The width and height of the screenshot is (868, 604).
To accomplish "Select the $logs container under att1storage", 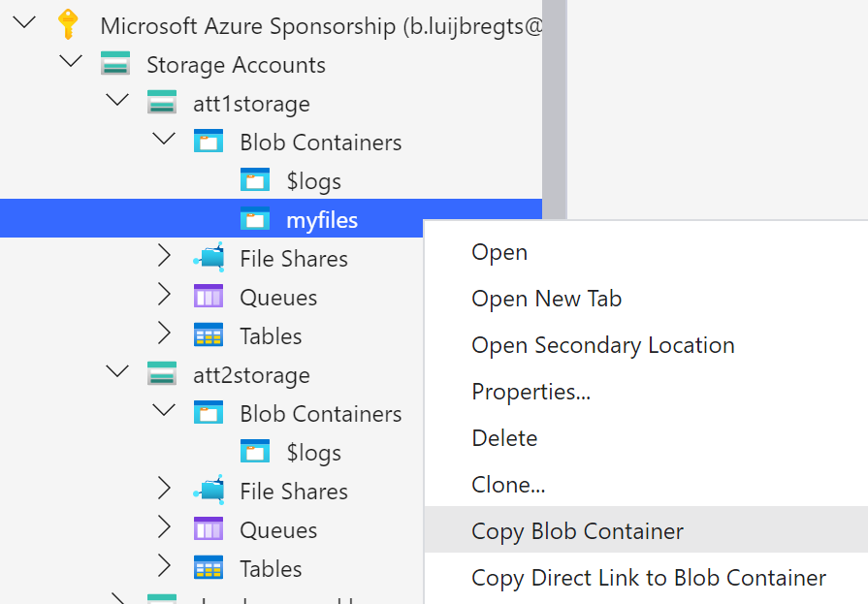I will [x=313, y=181].
